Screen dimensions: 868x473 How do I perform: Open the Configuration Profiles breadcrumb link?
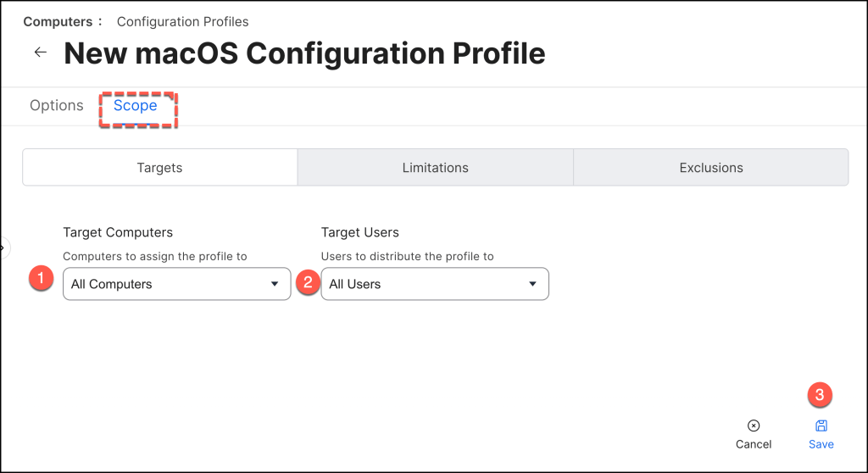click(x=182, y=21)
